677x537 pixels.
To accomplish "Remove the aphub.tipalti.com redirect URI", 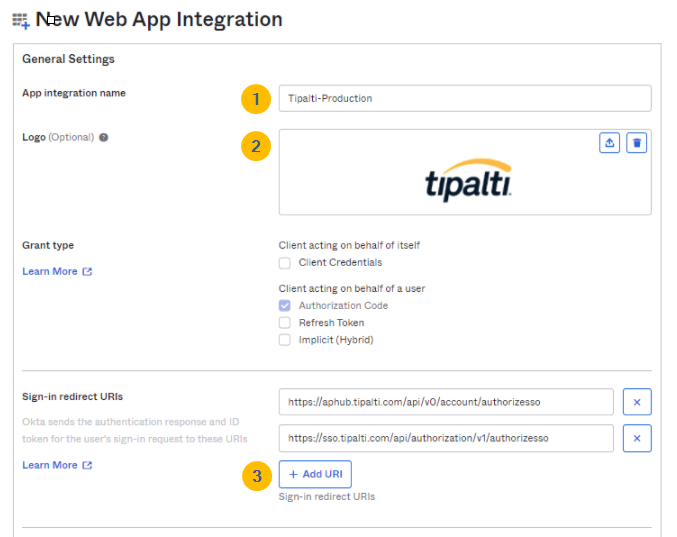I will point(637,402).
